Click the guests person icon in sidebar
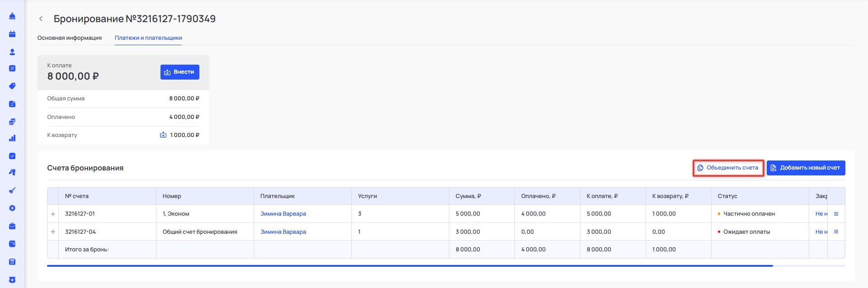This screenshot has height=288, width=868. coord(12,52)
